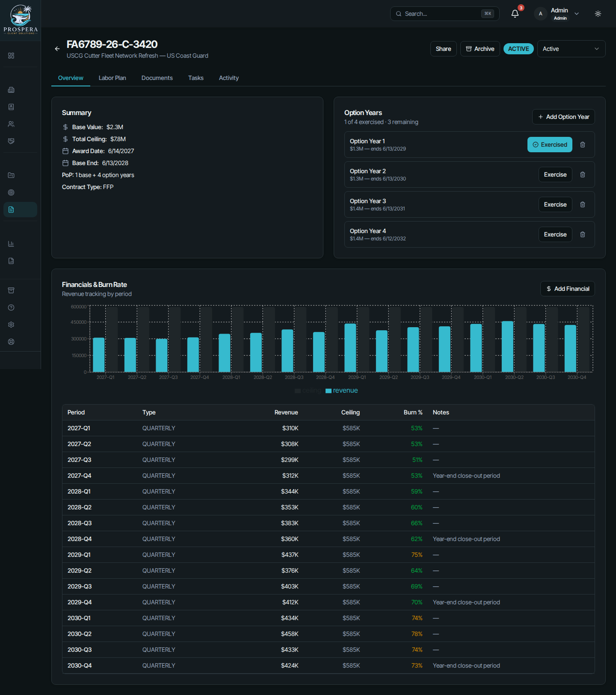616x695 pixels.
Task: Click the Burn % column header
Action: (x=413, y=412)
